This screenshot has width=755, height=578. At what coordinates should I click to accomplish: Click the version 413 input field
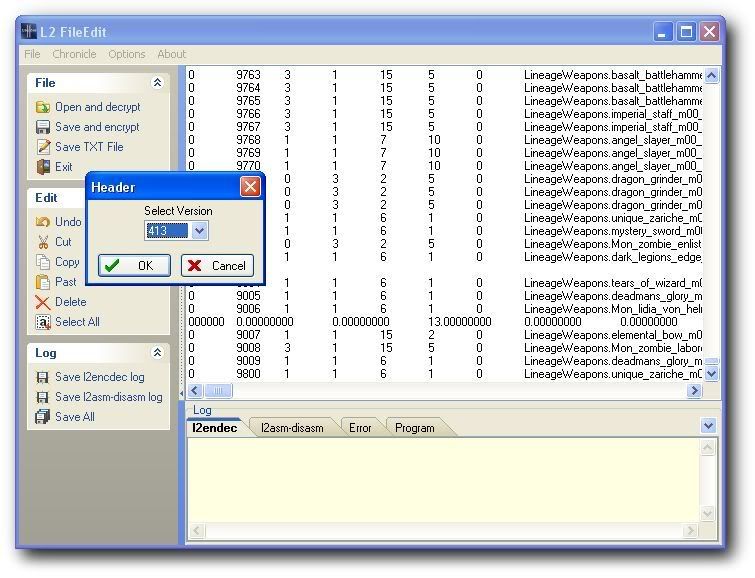pyautogui.click(x=167, y=231)
